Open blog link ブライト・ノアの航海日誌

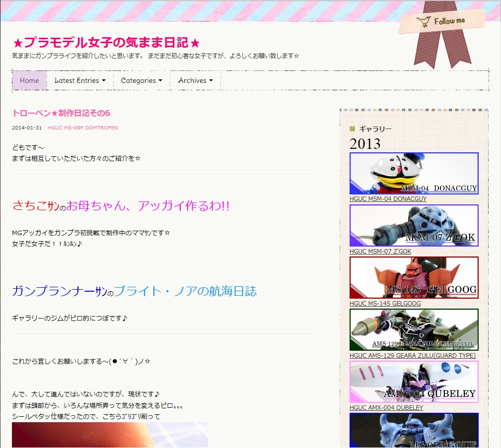click(185, 291)
